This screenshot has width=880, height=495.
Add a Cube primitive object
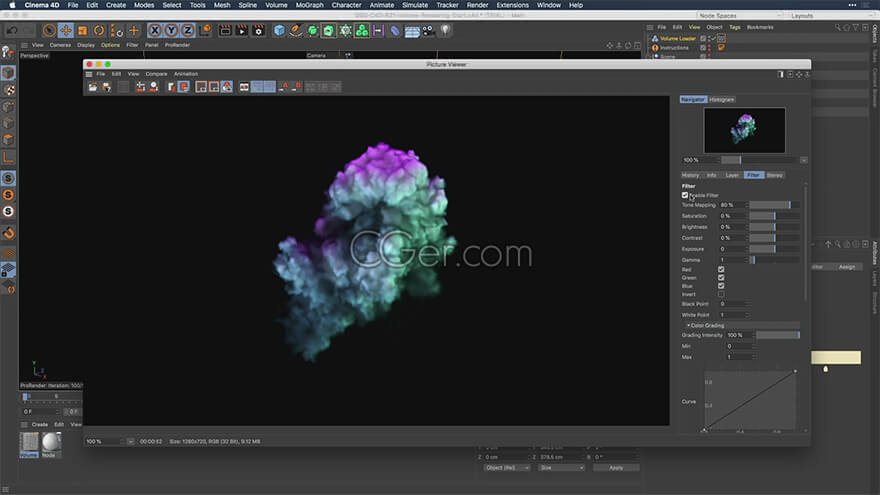(x=279, y=30)
